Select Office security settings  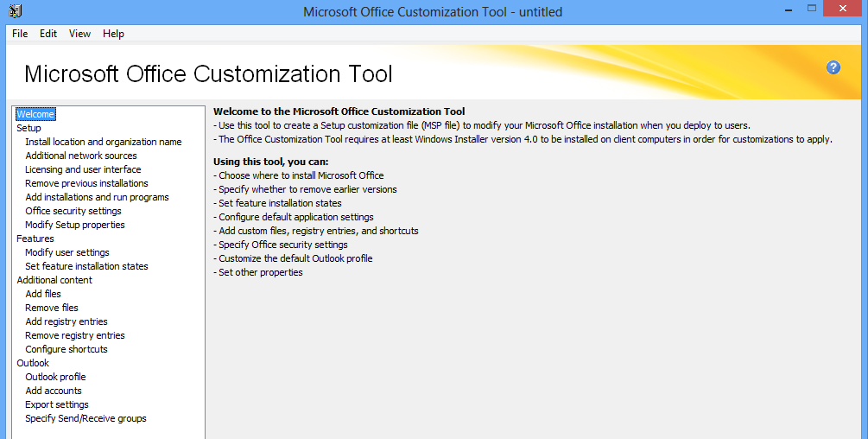[73, 211]
